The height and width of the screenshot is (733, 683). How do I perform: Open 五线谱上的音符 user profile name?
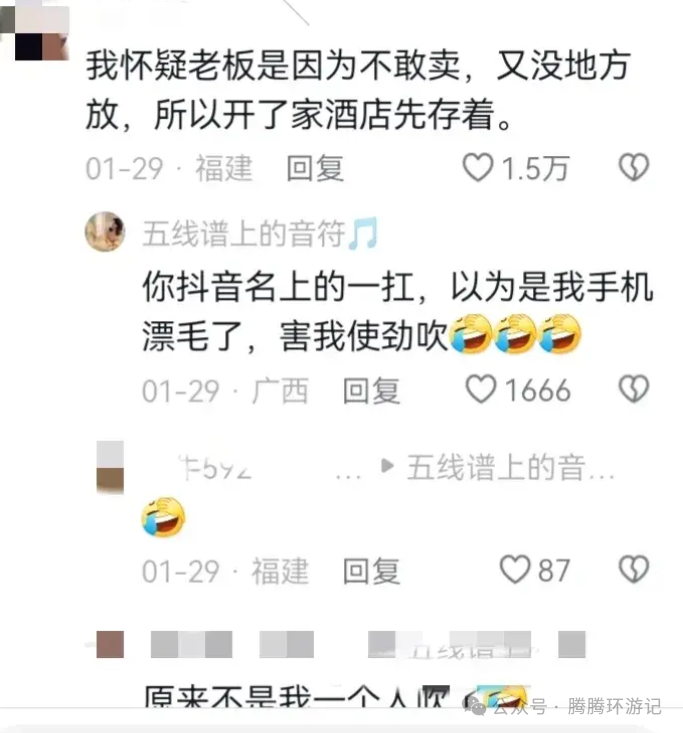(260, 233)
